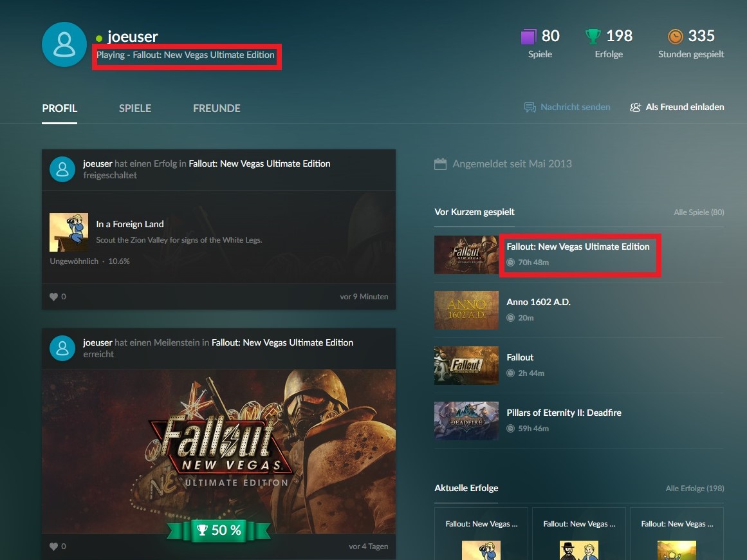Image resolution: width=747 pixels, height=560 pixels.
Task: Open classic Fallout game thumbnail
Action: (x=466, y=365)
